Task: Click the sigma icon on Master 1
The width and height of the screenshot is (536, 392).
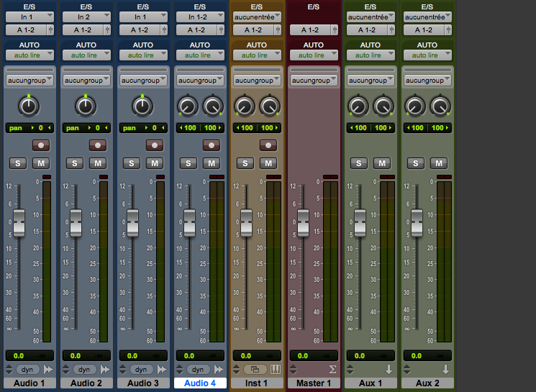Action: (x=332, y=369)
